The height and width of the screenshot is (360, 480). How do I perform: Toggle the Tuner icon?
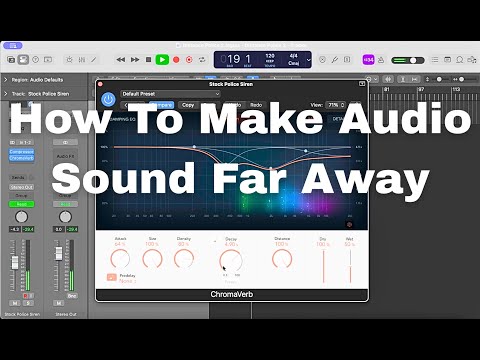click(335, 60)
